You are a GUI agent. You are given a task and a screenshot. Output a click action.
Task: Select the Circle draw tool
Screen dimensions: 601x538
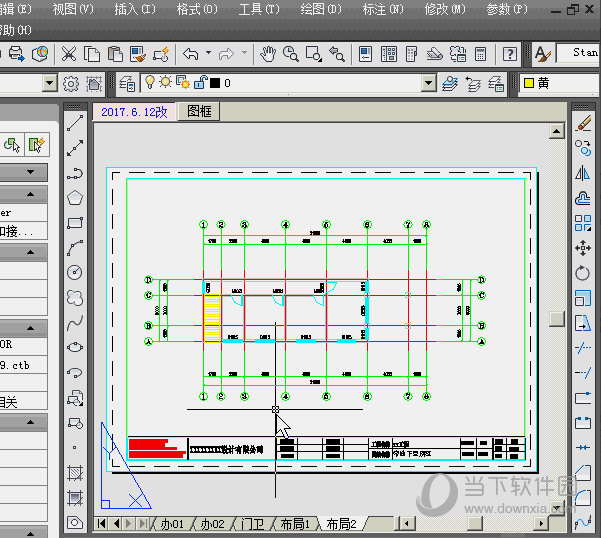[75, 272]
